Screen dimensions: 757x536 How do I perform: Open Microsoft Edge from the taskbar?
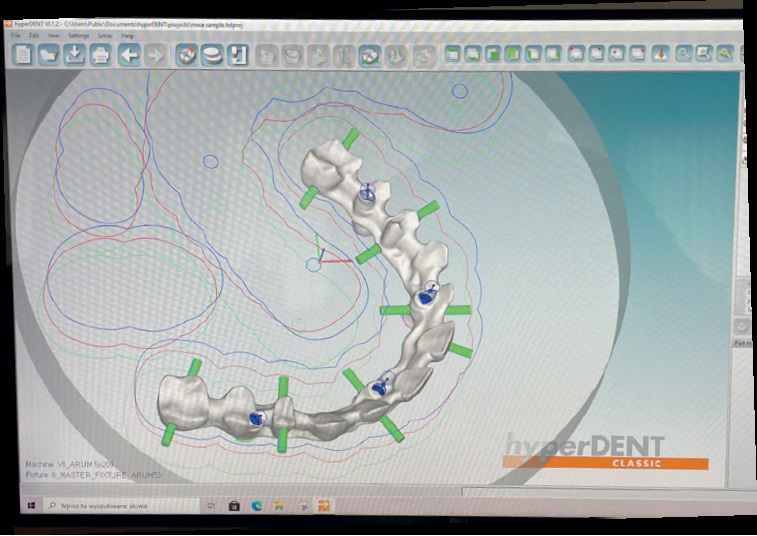point(256,507)
